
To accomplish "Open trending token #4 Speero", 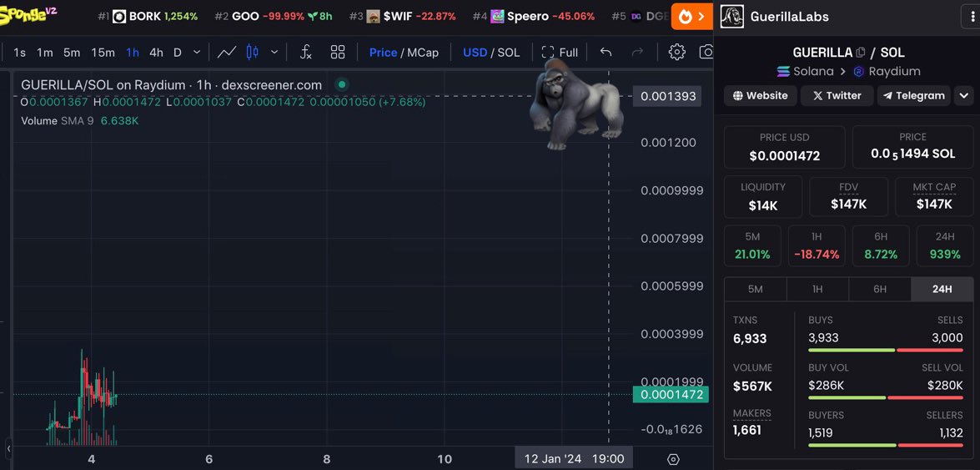I will click(534, 16).
